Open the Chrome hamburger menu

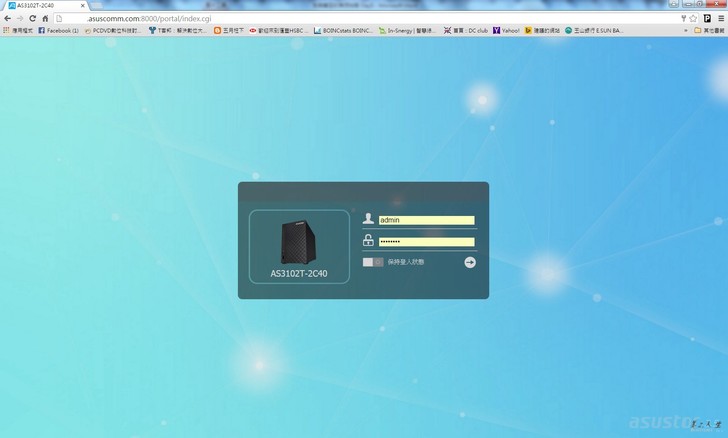point(721,19)
